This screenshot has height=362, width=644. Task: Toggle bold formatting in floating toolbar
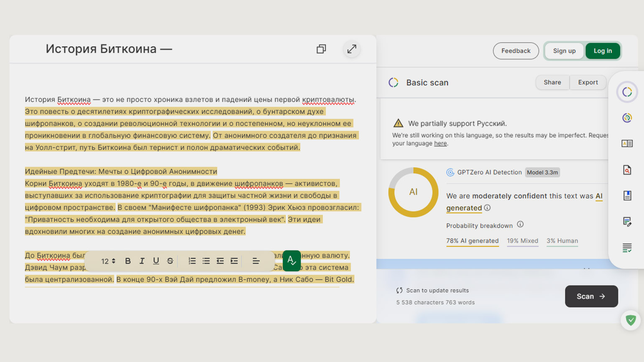[x=128, y=261]
